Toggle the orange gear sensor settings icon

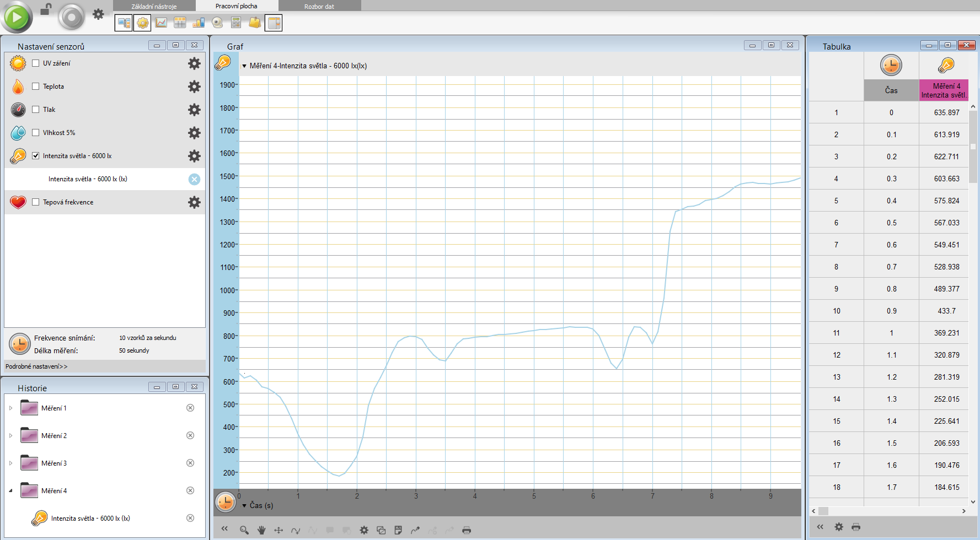click(143, 23)
